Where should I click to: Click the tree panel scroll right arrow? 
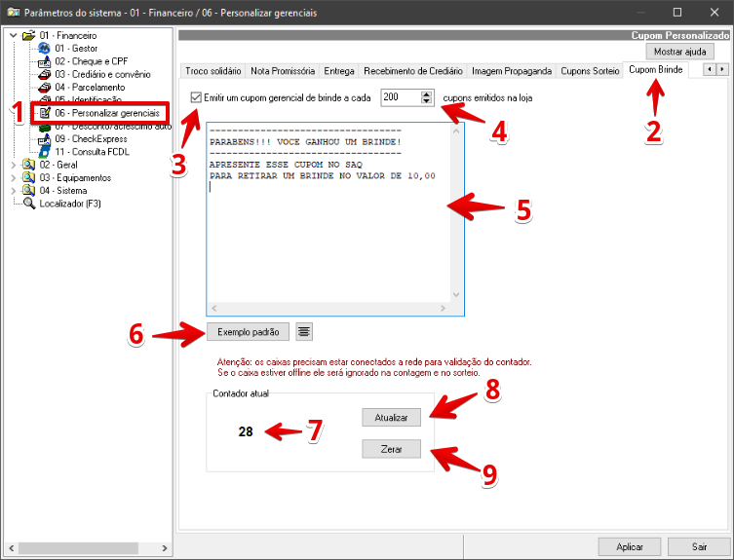click(x=165, y=548)
